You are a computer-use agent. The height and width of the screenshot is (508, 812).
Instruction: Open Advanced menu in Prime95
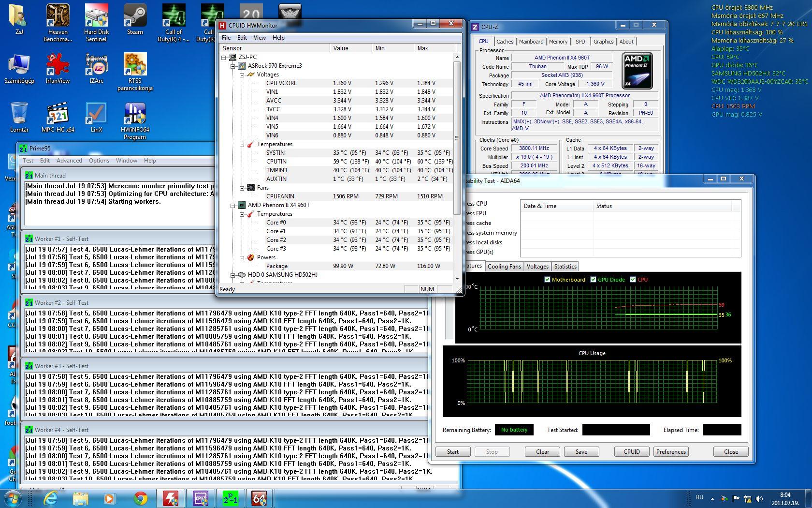[x=69, y=161]
